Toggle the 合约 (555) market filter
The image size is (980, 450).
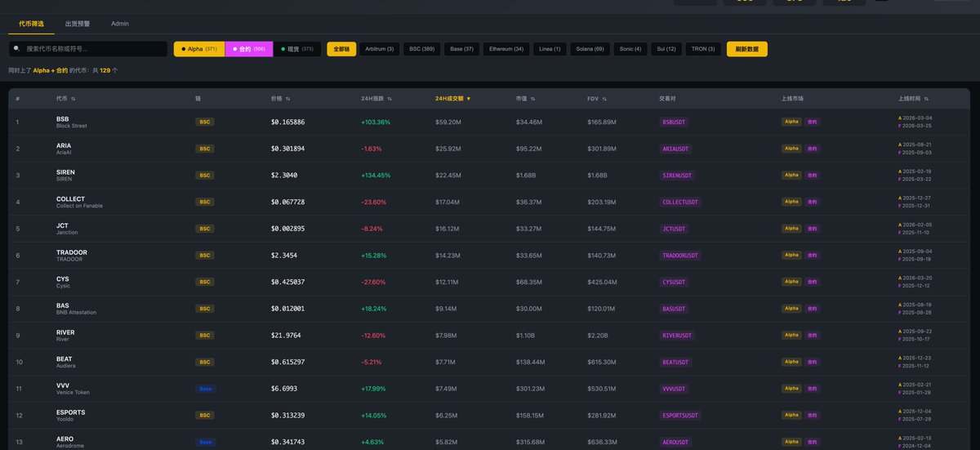click(x=249, y=49)
